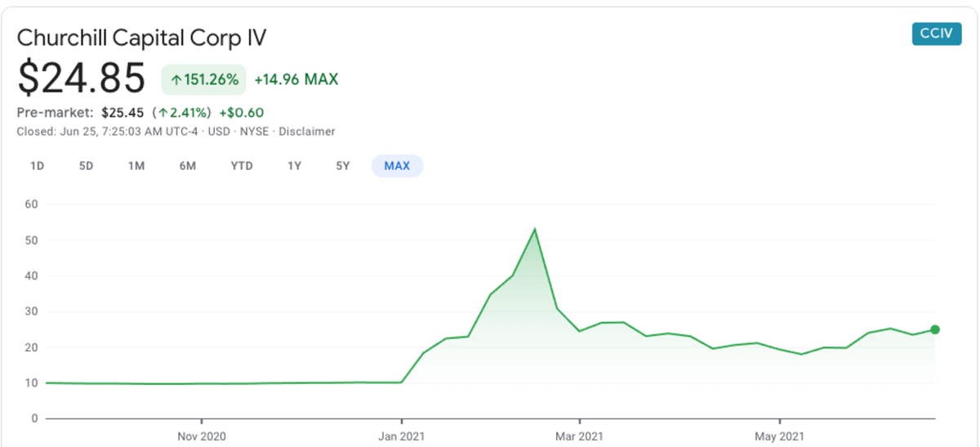
Task: Open the Disclaimer link
Action: coord(307,131)
